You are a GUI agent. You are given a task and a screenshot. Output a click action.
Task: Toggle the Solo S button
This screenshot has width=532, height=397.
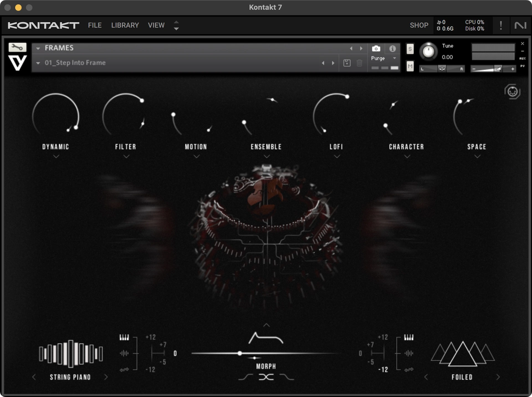tap(410, 49)
